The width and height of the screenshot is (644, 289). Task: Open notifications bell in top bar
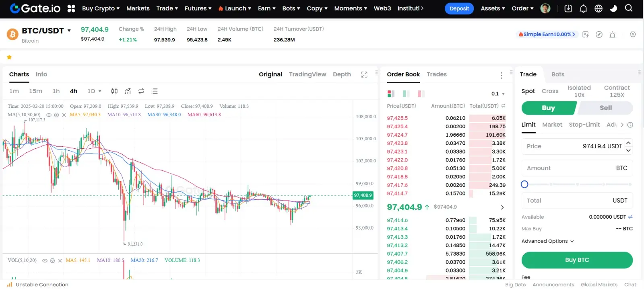pyautogui.click(x=583, y=8)
